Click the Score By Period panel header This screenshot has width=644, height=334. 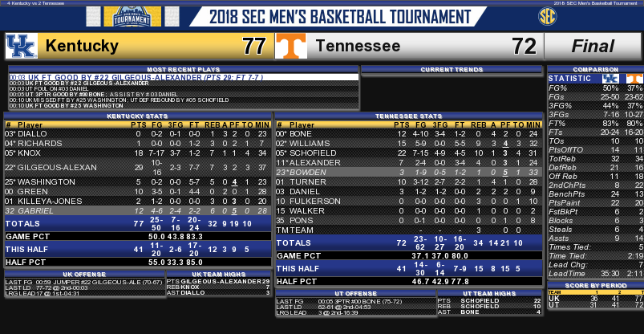click(596, 286)
